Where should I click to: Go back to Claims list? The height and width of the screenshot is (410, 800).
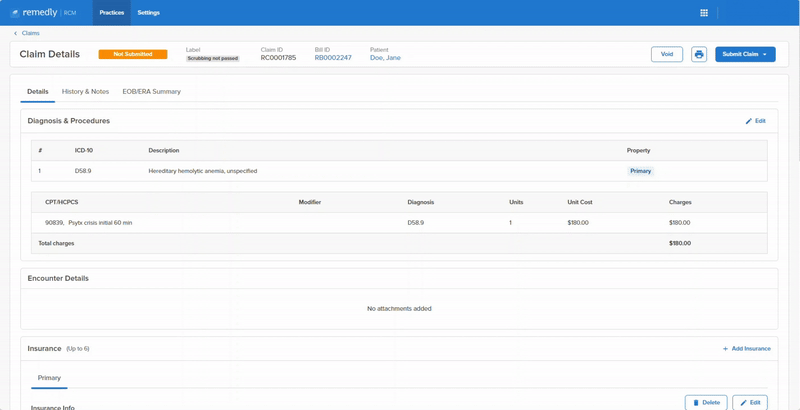pyautogui.click(x=30, y=33)
